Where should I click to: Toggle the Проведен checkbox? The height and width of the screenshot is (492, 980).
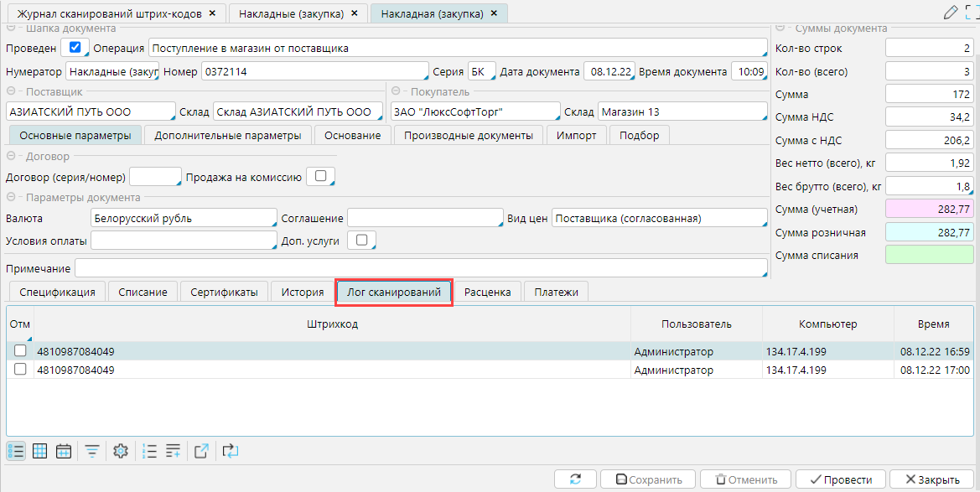(x=75, y=47)
